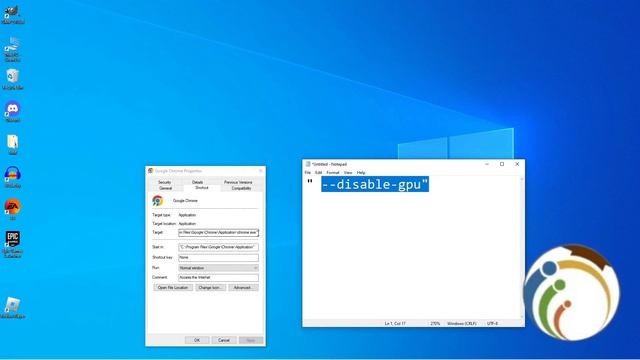Open the Previous Versions tab
The height and width of the screenshot is (360, 640).
pyautogui.click(x=238, y=182)
